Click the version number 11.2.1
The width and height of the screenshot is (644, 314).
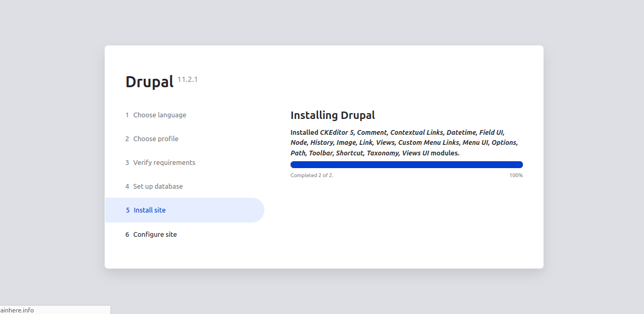187,79
